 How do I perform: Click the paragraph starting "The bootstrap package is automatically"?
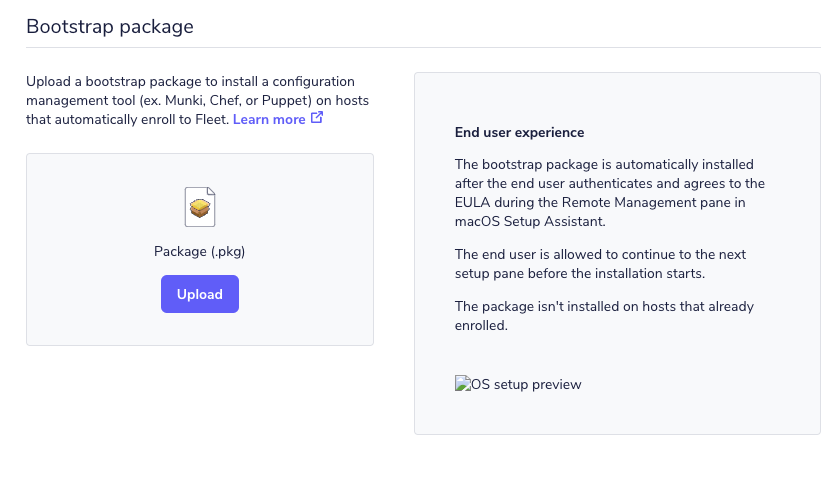point(604,193)
